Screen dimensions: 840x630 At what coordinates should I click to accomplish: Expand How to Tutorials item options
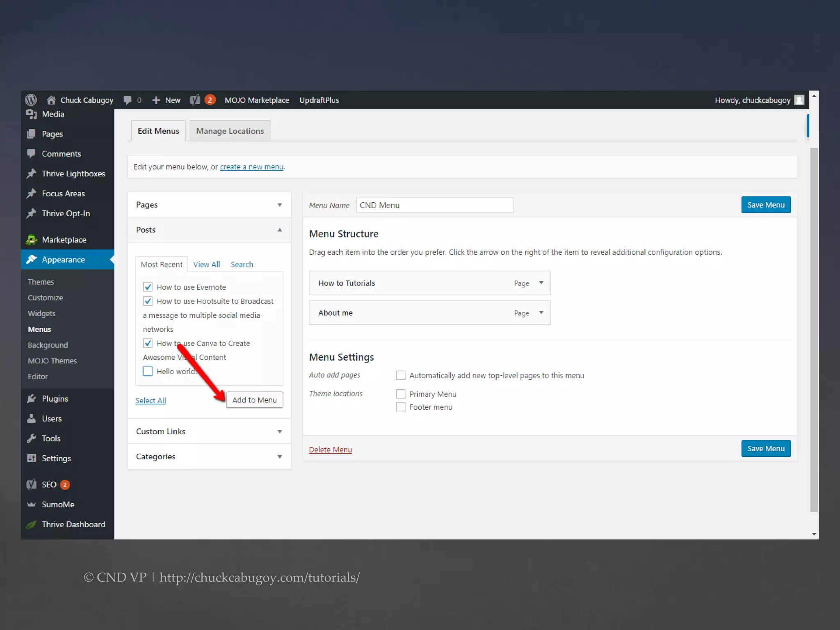[x=541, y=283]
